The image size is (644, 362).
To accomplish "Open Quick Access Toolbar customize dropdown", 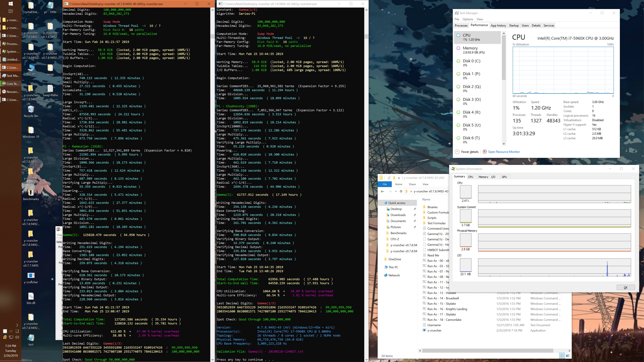I will 399,178.
